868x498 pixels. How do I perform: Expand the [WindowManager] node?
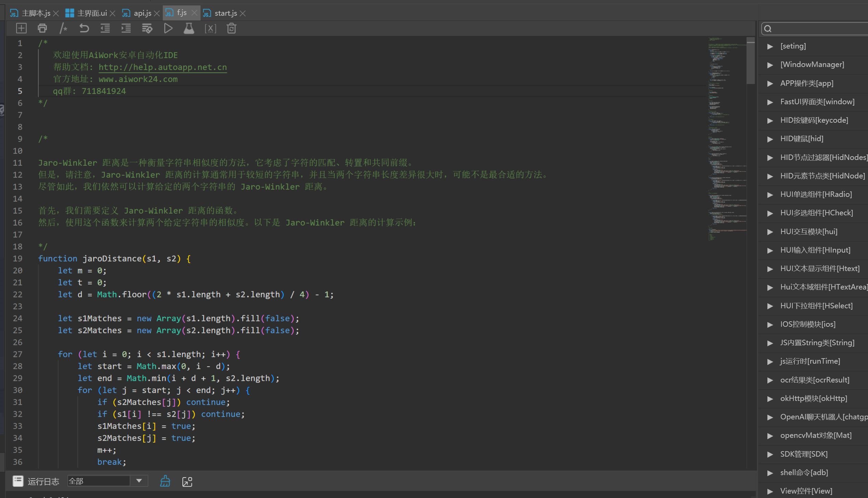point(770,65)
